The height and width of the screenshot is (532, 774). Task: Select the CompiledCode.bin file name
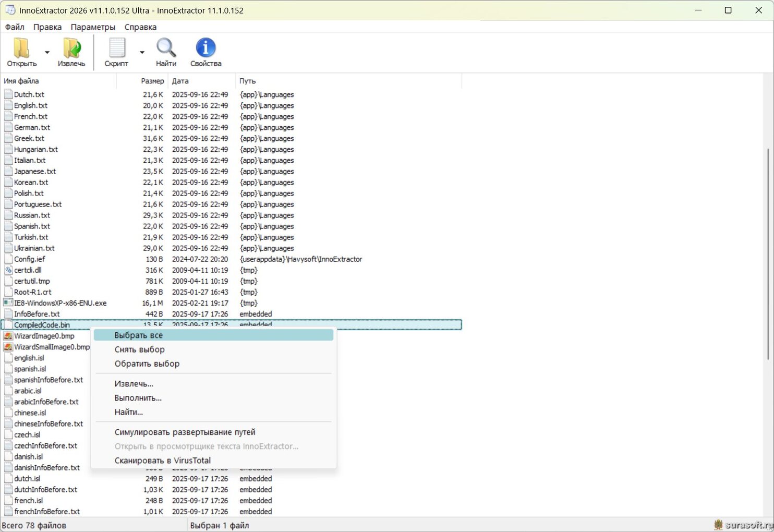click(42, 325)
